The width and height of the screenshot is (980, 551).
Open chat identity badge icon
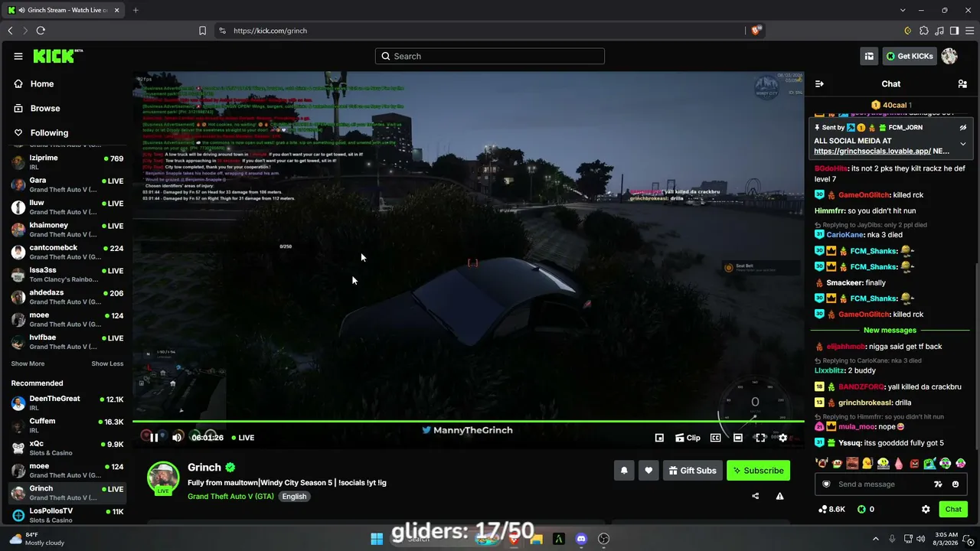pos(826,484)
